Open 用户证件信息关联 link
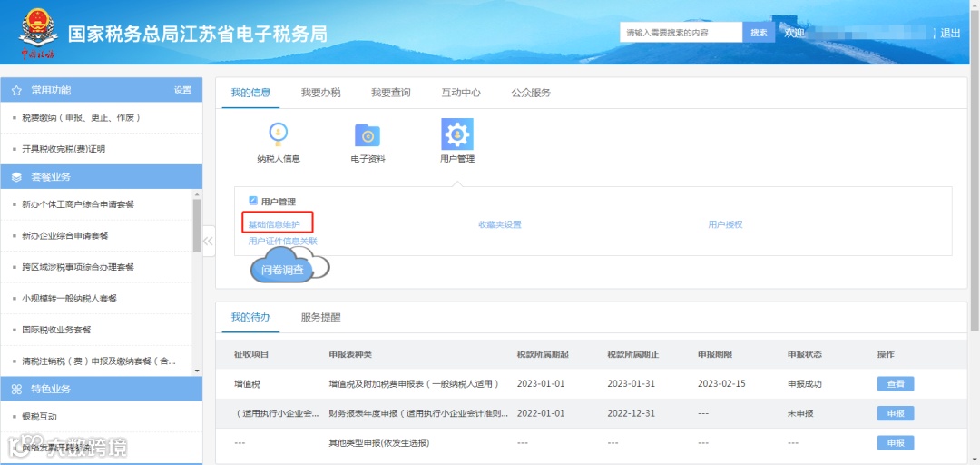Viewport: 980px width, 465px height. point(283,241)
